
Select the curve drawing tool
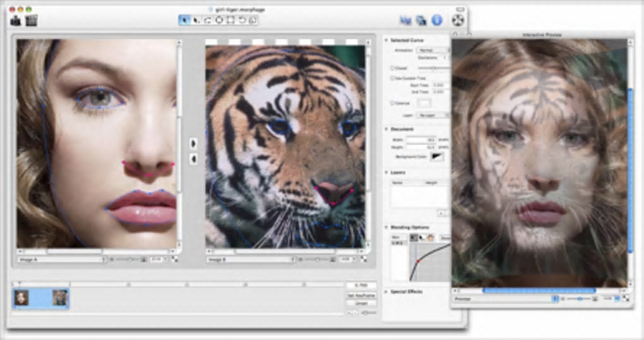208,20
